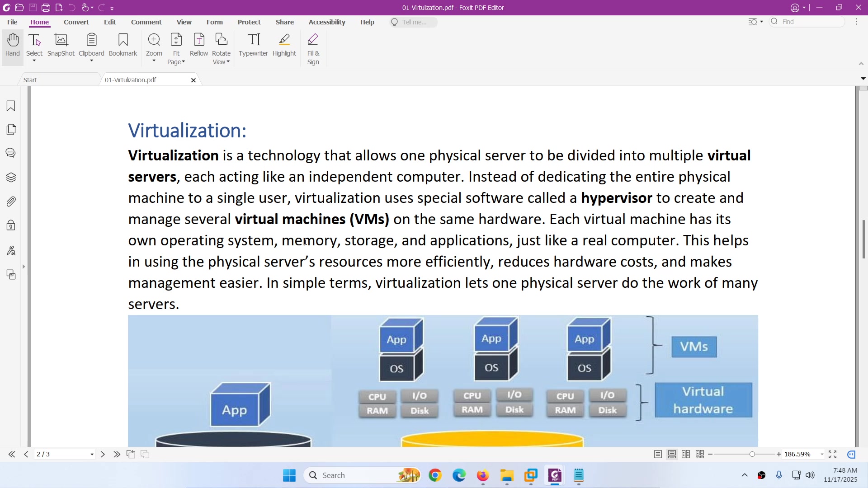Click the Find search field
The width and height of the screenshot is (868, 488).
(x=808, y=22)
